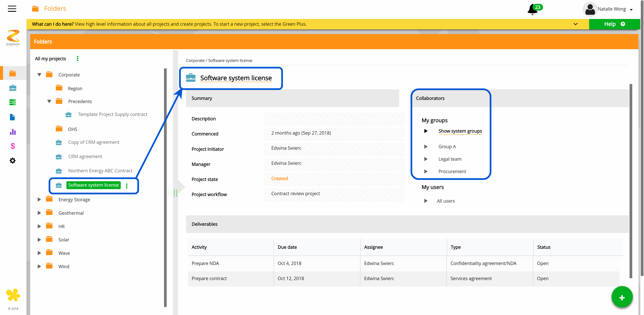Expand Legal team collaborators
The image size is (644, 315).
426,159
